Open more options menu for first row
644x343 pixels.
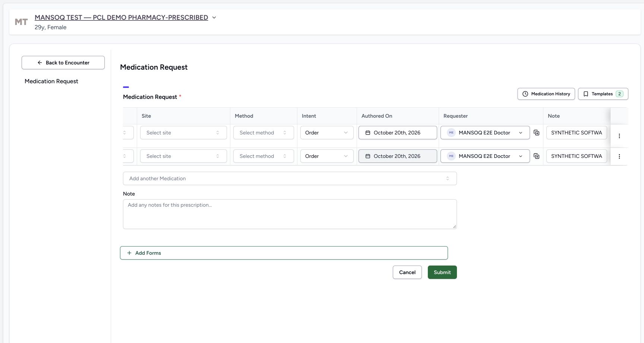619,136
